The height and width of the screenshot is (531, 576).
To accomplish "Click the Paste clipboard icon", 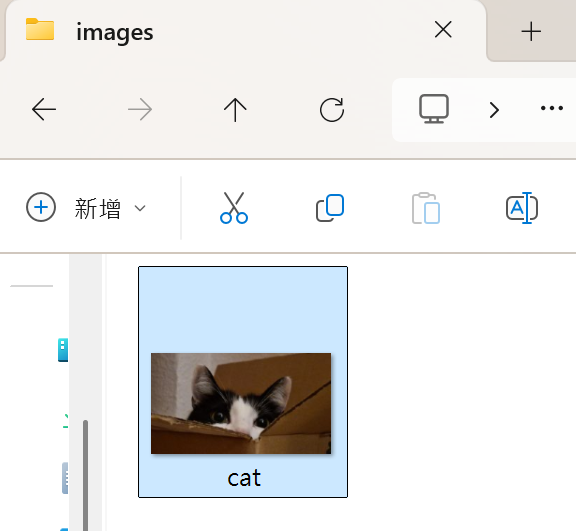I will [426, 208].
